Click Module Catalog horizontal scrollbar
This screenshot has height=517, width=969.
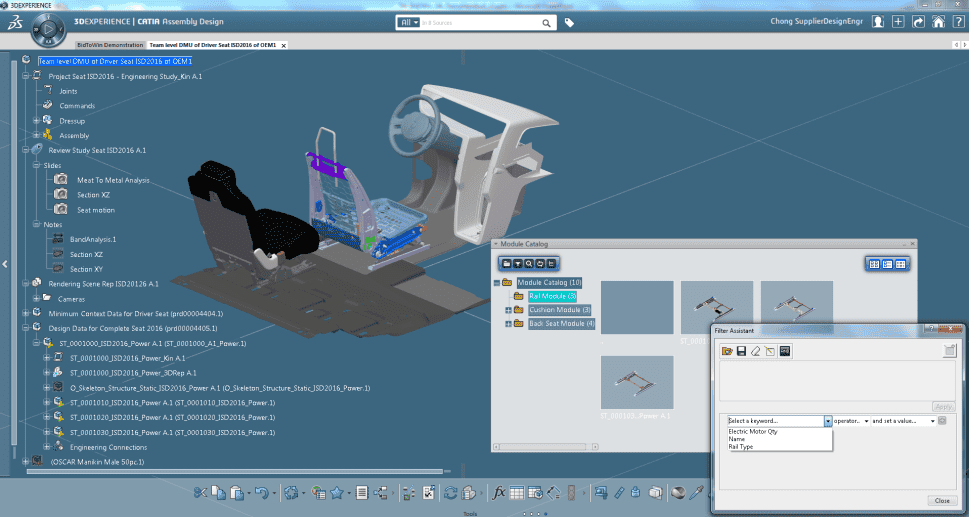click(544, 446)
